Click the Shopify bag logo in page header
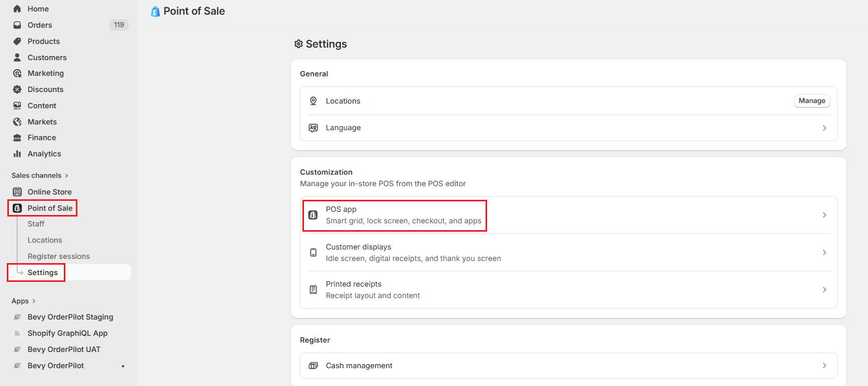 click(x=155, y=12)
